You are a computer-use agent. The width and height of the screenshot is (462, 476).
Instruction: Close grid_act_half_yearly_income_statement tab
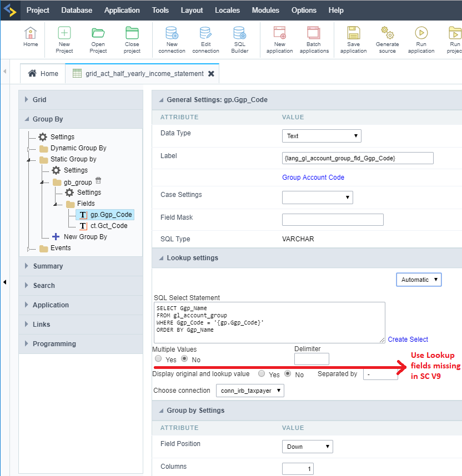pos(211,74)
